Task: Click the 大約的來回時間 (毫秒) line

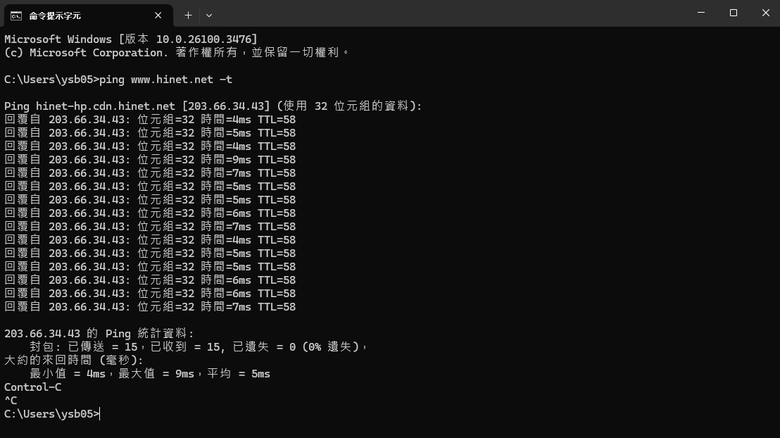Action: [x=74, y=360]
